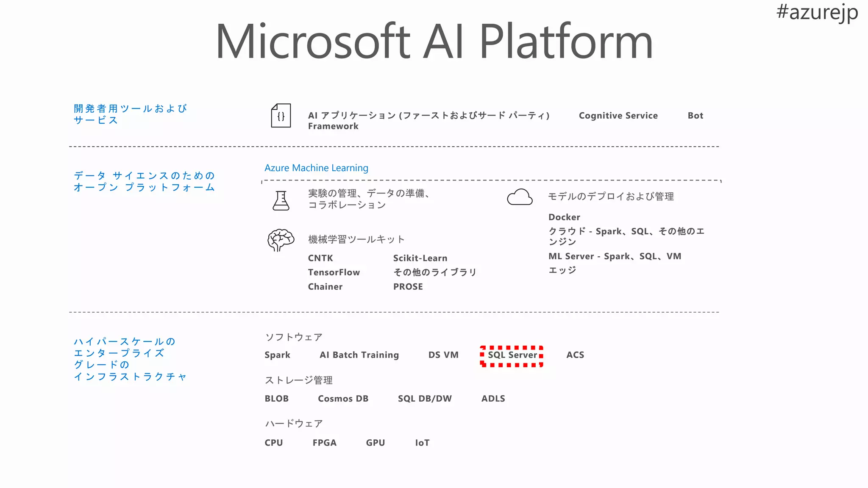Click the ハードウェア section label
Viewport: 868px width, 488px height.
coord(294,424)
